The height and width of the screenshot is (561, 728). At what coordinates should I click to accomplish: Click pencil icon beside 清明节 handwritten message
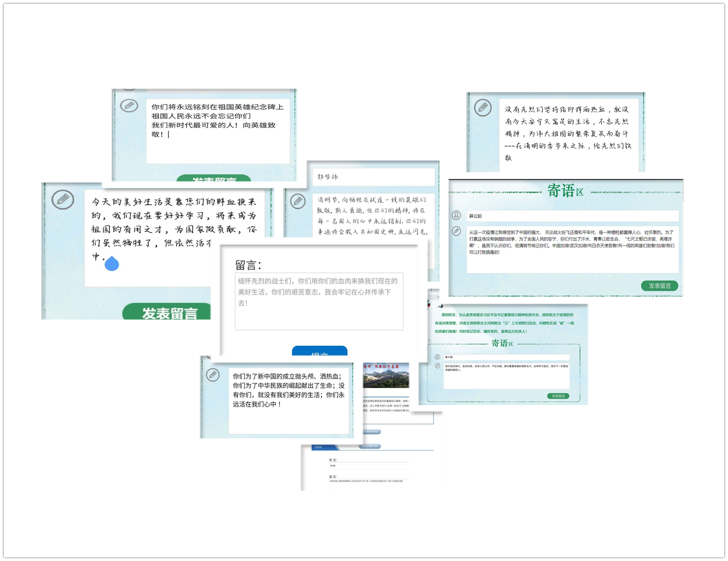[298, 201]
